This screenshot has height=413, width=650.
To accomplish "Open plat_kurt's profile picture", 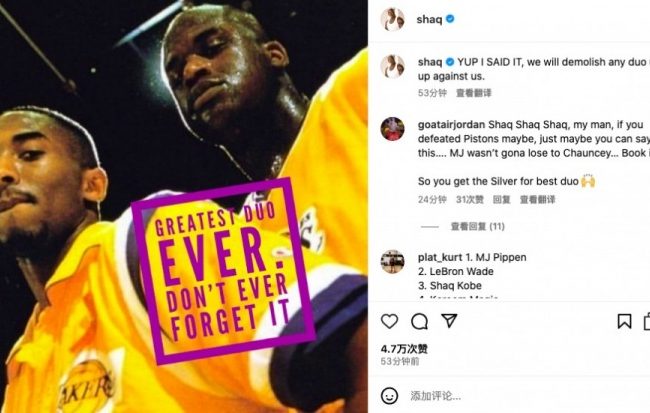I will (393, 262).
